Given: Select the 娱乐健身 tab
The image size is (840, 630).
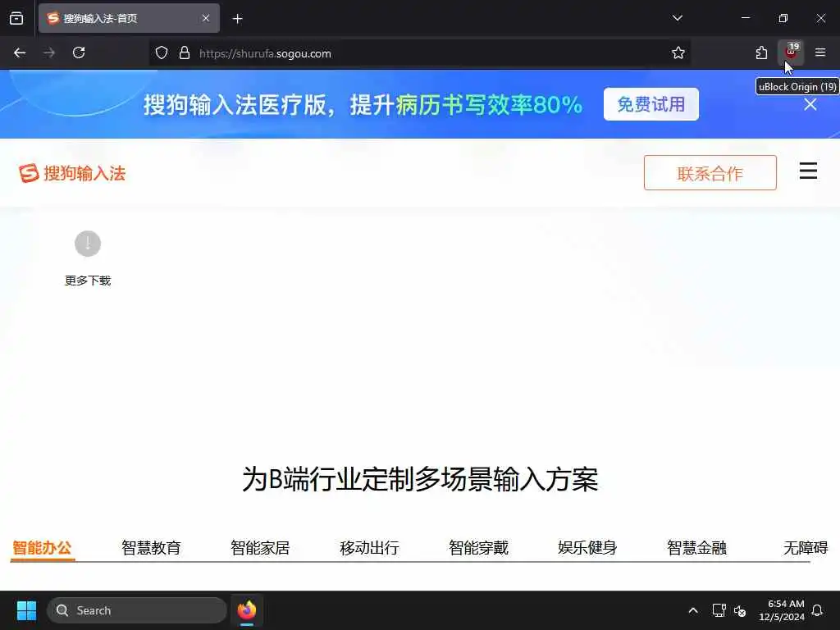Looking at the screenshot, I should tap(587, 548).
